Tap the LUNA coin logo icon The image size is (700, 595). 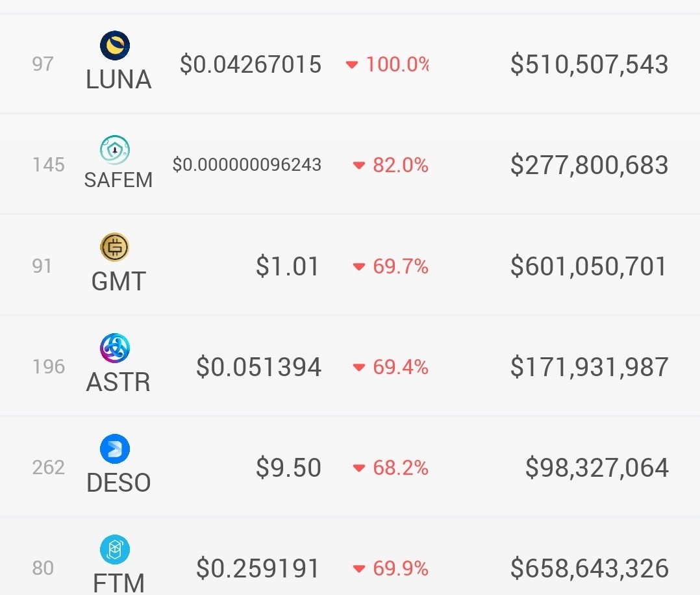point(115,45)
